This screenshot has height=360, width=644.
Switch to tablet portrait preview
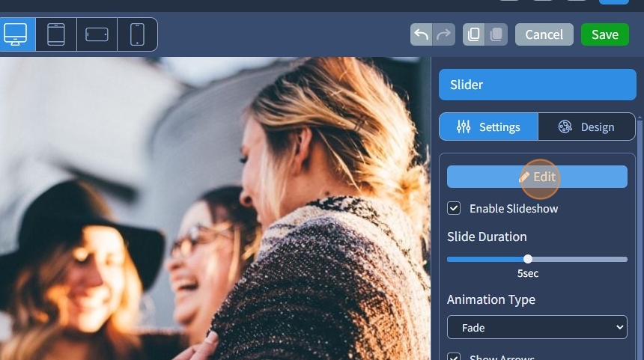(x=56, y=34)
